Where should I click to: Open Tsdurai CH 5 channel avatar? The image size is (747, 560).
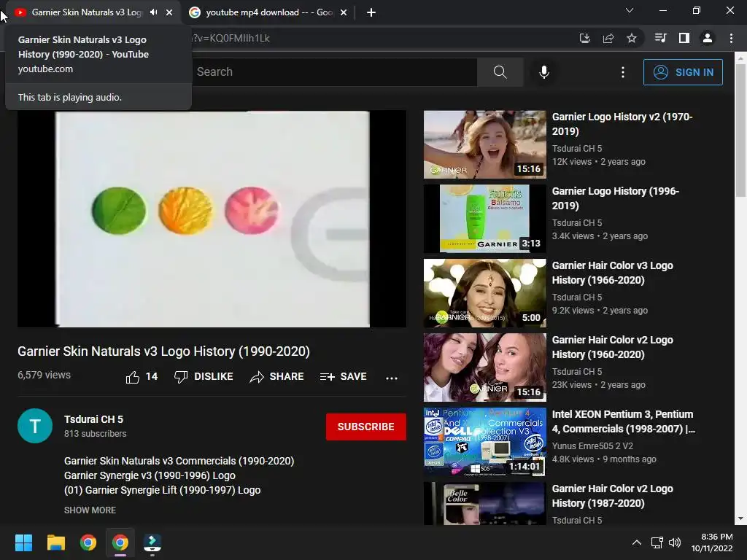click(35, 426)
